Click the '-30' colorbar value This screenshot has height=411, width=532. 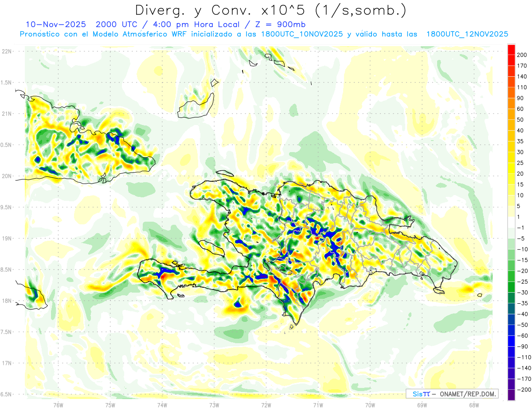524,293
